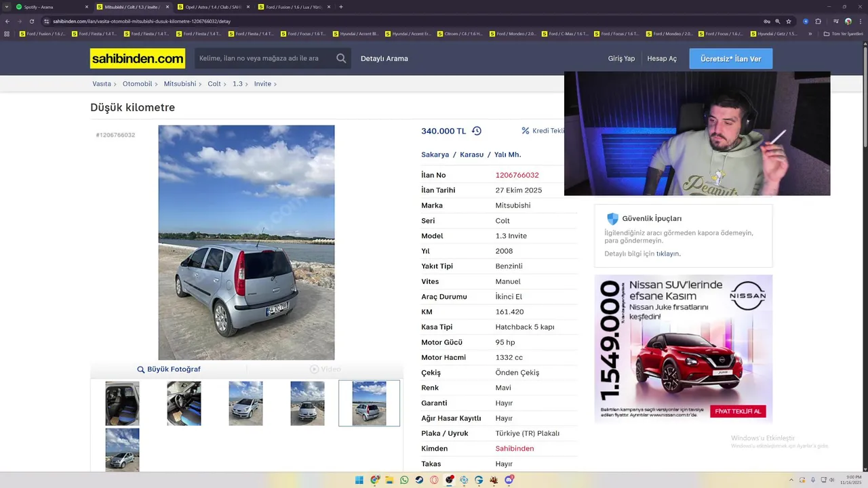Switch to the Opel / Astra tab
Screen dimensions: 868x488
pos(213,7)
